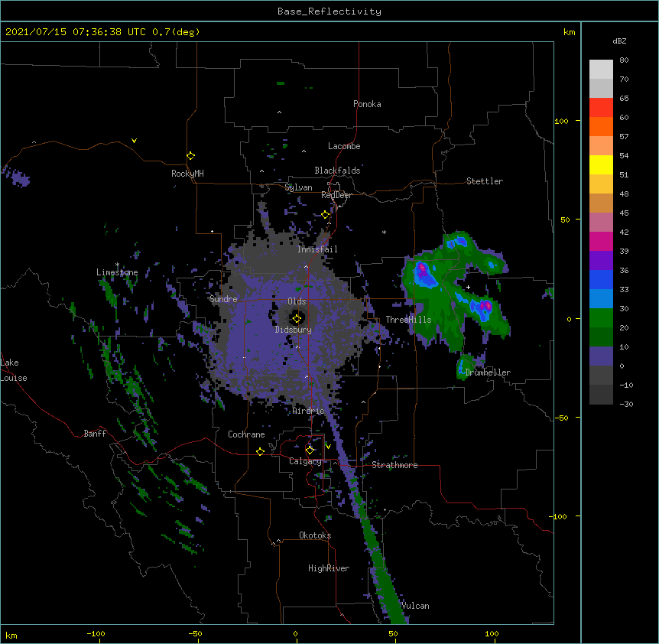Click the Olds label
Image resolution: width=659 pixels, height=644 pixels.
click(297, 301)
